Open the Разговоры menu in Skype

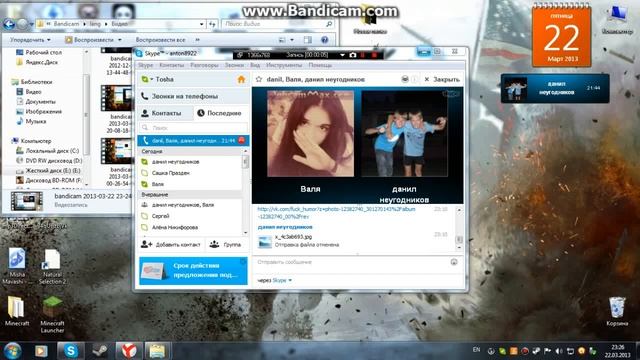click(x=204, y=65)
